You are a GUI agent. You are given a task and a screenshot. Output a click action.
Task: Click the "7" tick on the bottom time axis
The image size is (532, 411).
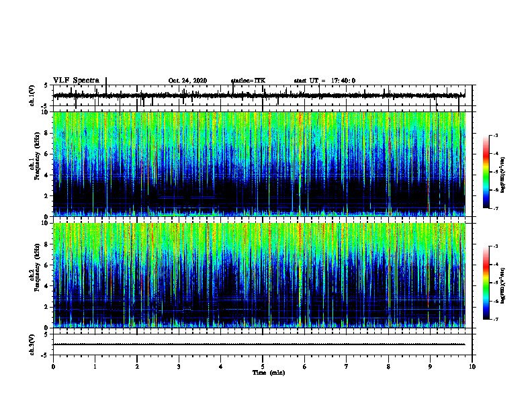click(347, 367)
